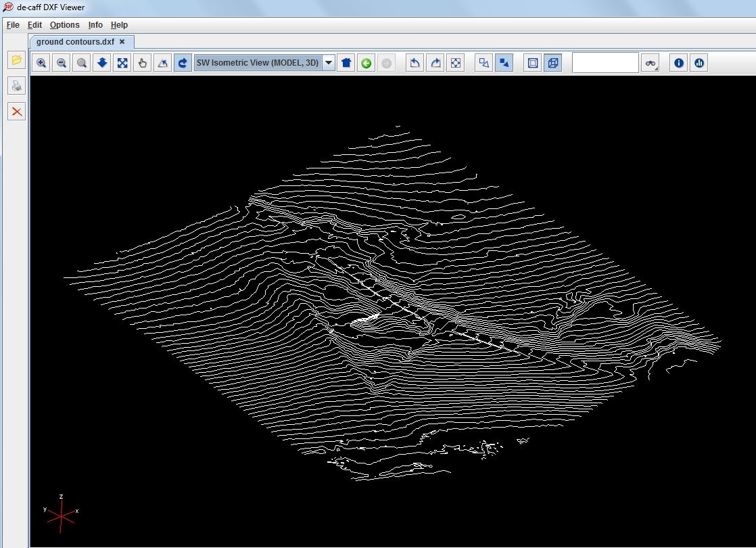Click the rotate right arrow icon
This screenshot has height=548, width=756.
point(435,63)
